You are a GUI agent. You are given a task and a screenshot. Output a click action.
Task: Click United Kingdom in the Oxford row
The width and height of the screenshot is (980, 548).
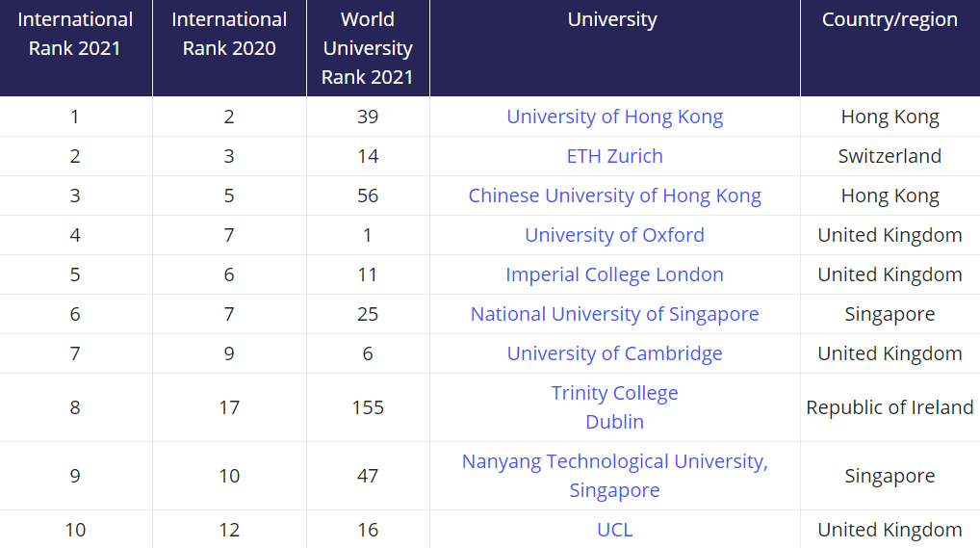coord(890,235)
